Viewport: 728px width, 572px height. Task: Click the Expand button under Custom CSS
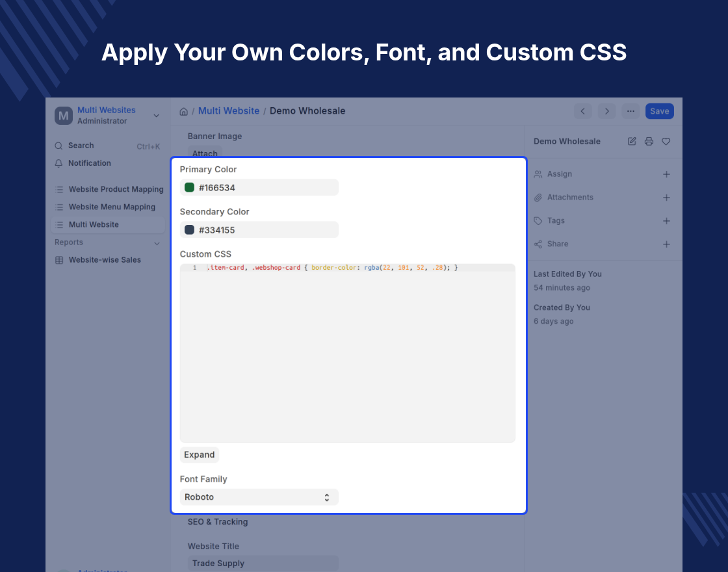coord(199,454)
